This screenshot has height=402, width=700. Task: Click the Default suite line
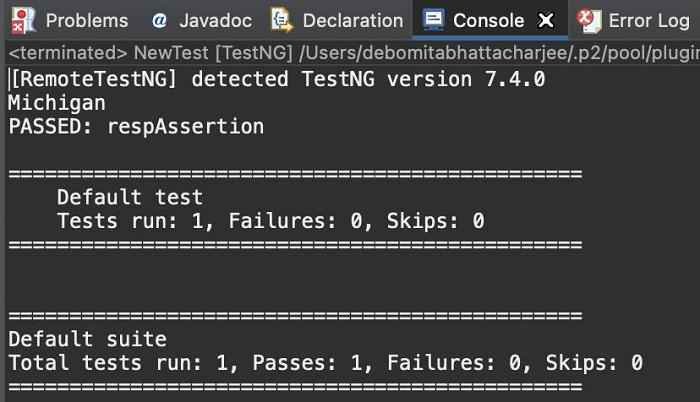coord(87,340)
